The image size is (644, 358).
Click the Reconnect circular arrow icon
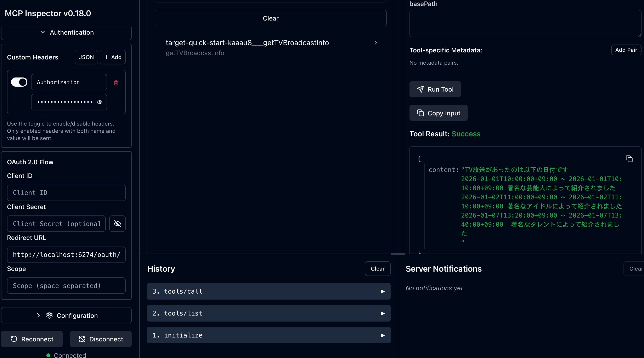14,339
